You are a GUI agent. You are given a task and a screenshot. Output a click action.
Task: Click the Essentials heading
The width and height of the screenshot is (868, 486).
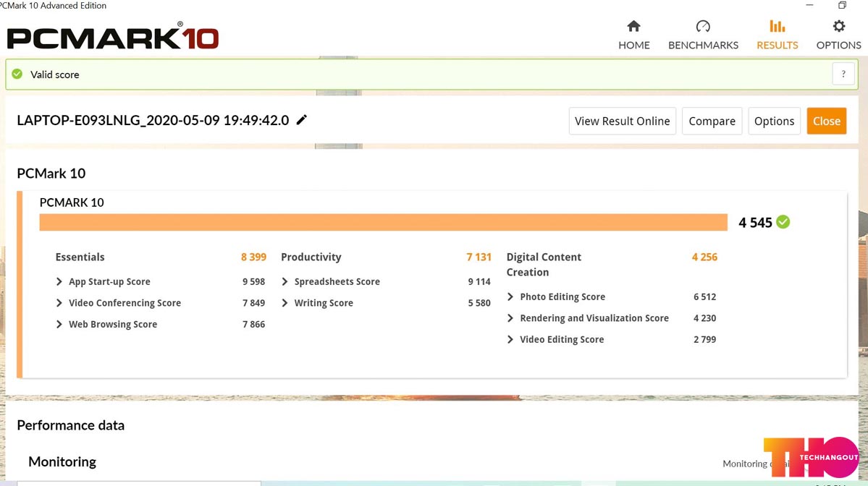[x=80, y=257]
